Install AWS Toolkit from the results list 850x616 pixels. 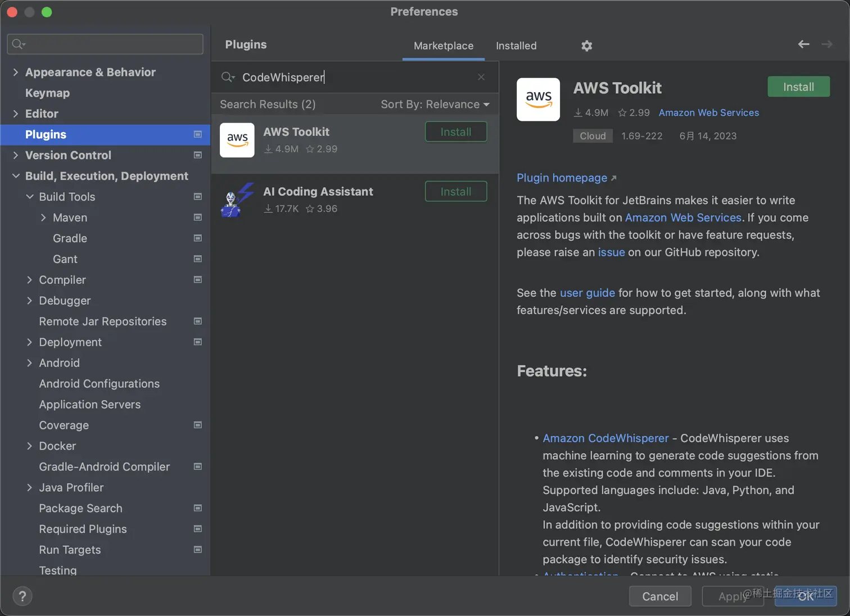tap(456, 132)
